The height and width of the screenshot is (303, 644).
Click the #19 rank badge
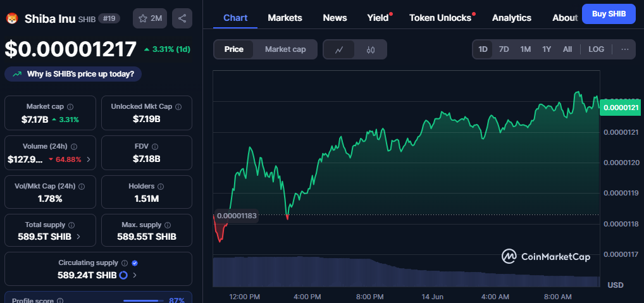[x=109, y=18]
